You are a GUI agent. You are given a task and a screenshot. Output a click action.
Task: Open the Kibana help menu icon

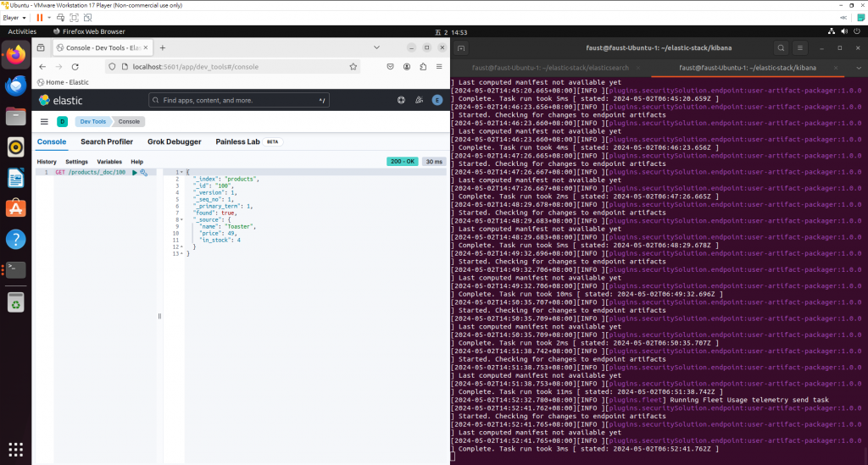point(401,100)
